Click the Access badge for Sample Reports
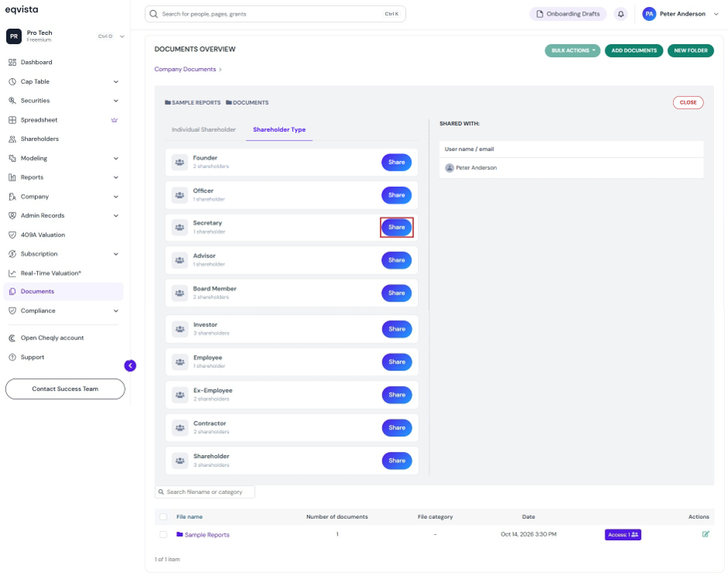 [623, 535]
